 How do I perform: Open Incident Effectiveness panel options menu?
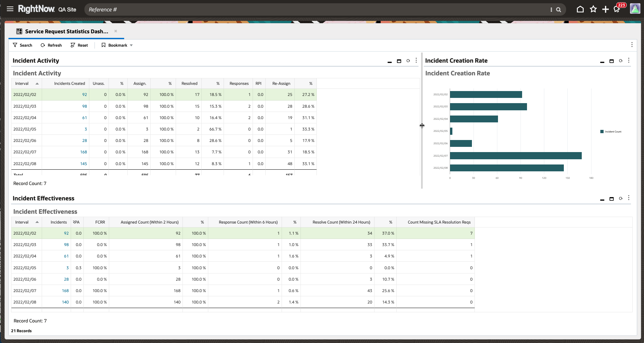(x=629, y=198)
